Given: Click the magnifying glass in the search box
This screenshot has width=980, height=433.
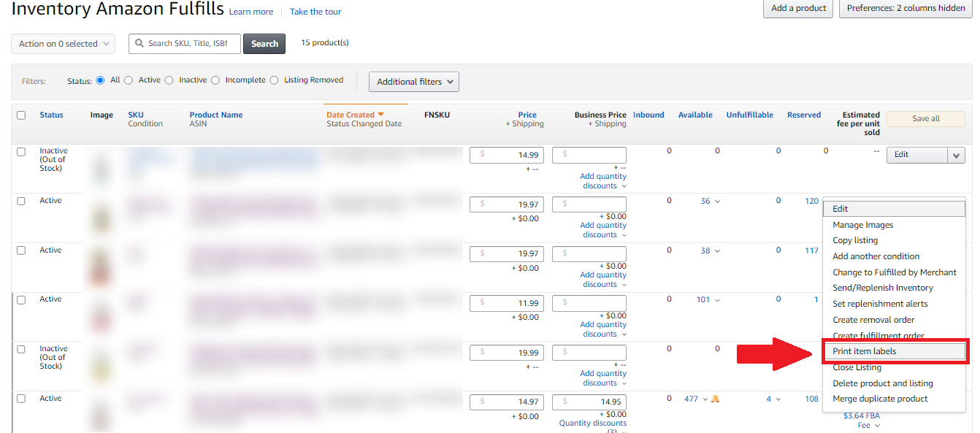Looking at the screenshot, I should (x=139, y=43).
